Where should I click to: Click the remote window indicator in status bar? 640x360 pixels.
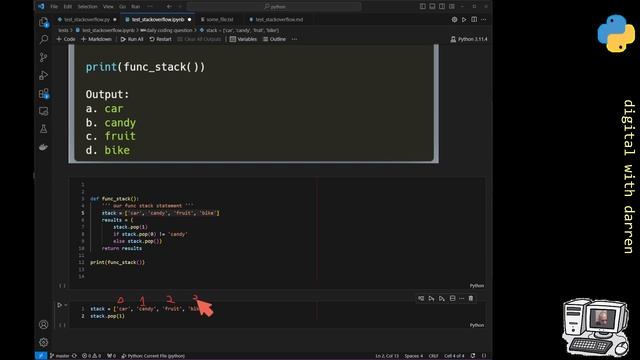coord(41,356)
